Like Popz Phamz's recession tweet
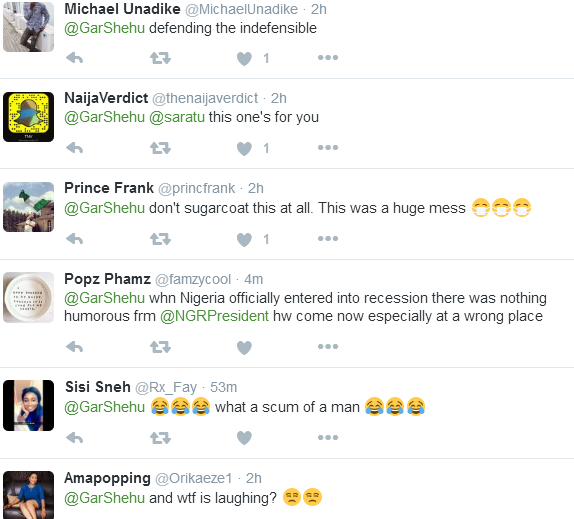The width and height of the screenshot is (574, 519). click(244, 347)
